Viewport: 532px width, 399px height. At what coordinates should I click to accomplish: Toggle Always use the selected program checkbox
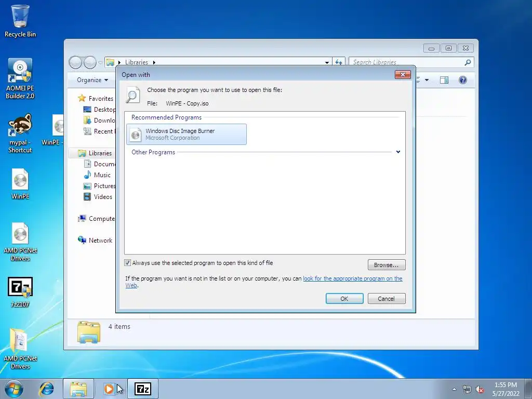128,262
